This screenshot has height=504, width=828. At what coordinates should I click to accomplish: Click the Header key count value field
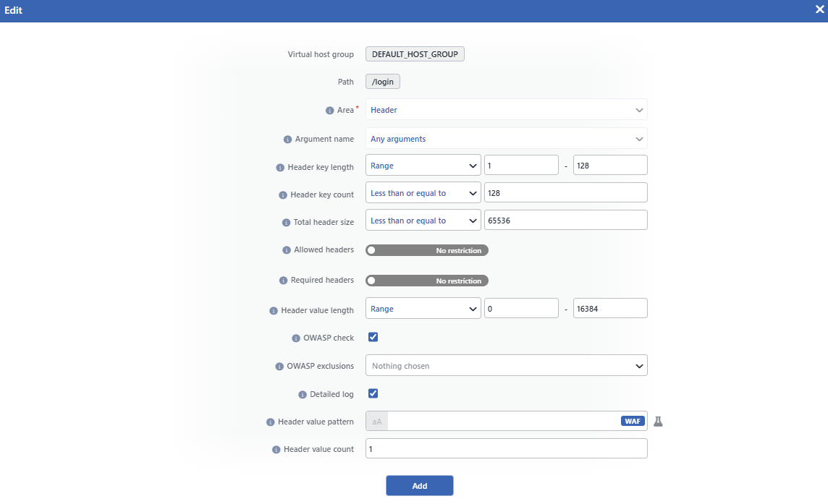(x=565, y=192)
